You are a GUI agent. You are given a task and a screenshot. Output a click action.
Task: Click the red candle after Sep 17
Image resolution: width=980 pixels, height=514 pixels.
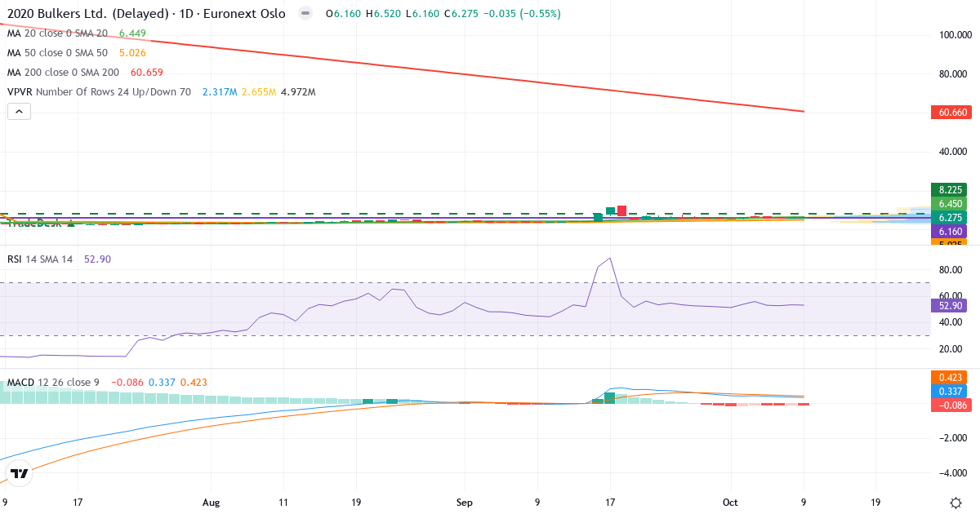[x=621, y=210]
